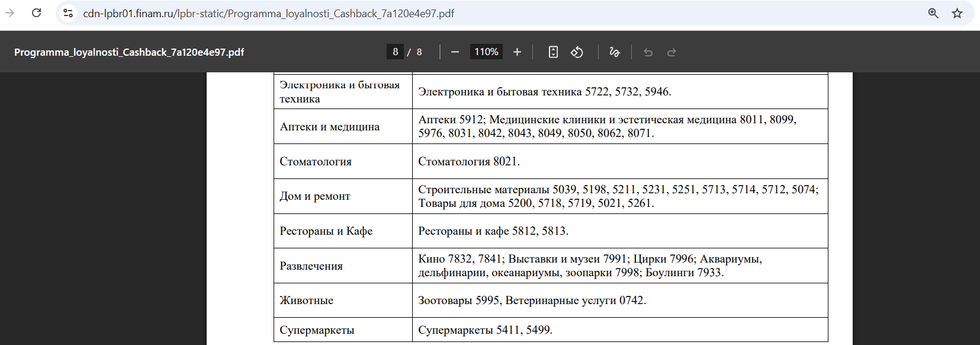Open site information icon in address bar
Viewport: 980px width, 345px height.
click(x=68, y=13)
